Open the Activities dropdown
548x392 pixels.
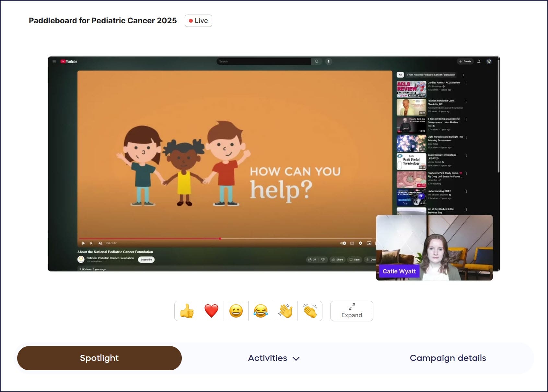point(274,358)
